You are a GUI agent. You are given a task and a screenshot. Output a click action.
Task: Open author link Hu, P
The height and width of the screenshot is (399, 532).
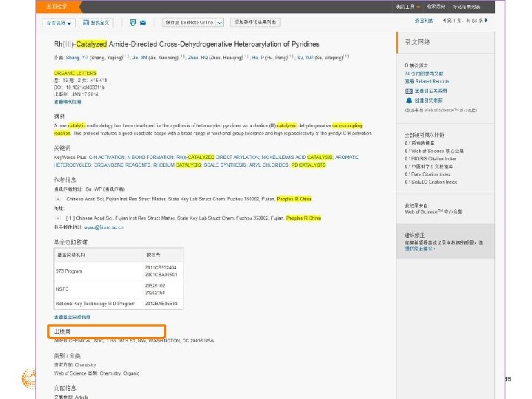(258, 58)
